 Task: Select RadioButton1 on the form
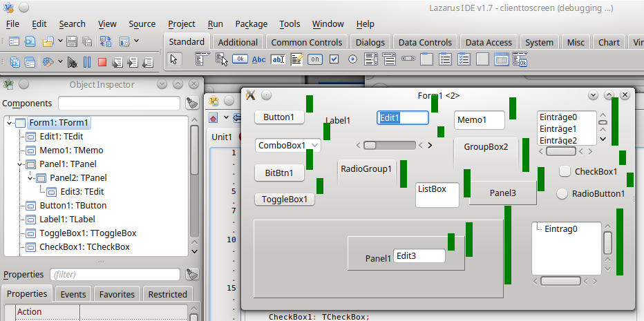coord(562,194)
